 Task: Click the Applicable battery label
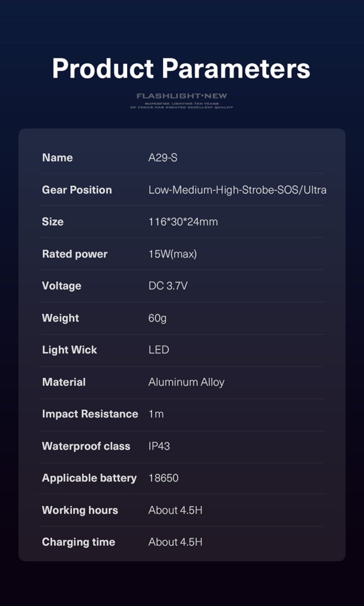(x=89, y=478)
